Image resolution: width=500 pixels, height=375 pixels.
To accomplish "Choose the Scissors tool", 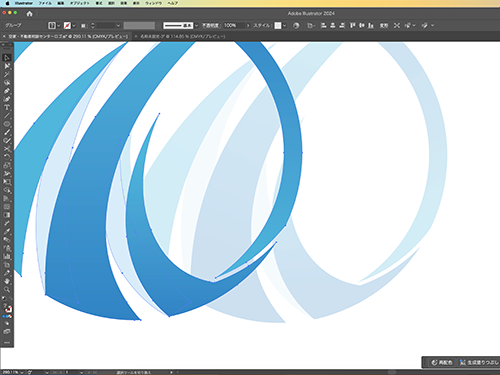I will (7, 149).
